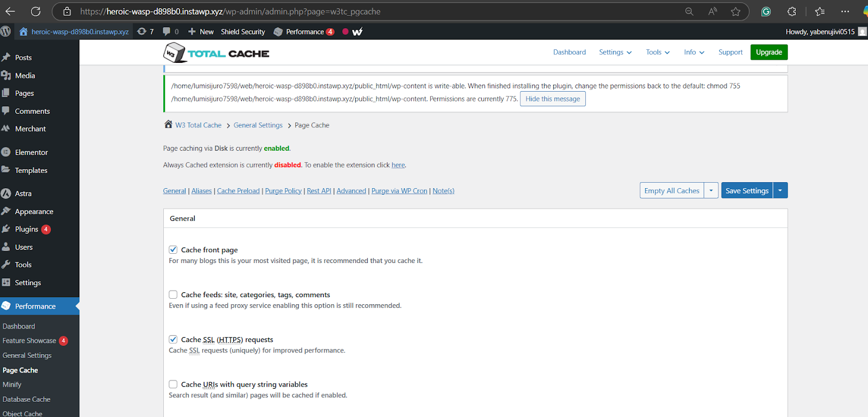Expand the Info dropdown in header
The height and width of the screenshot is (417, 868).
click(694, 52)
